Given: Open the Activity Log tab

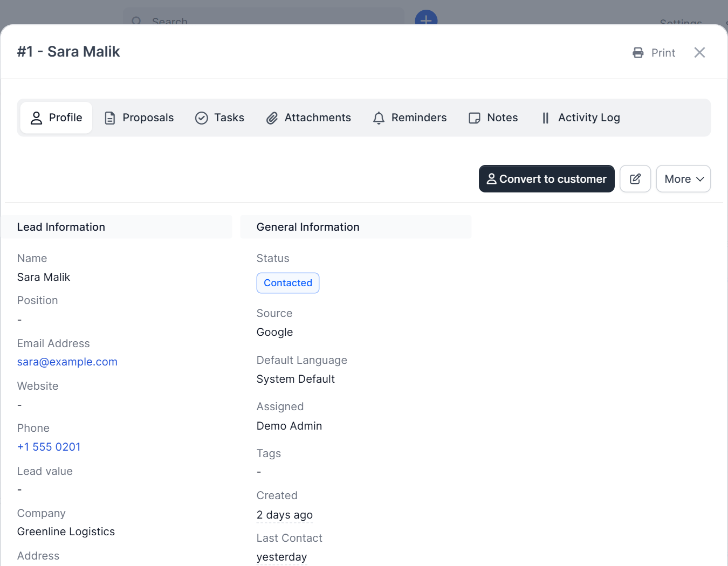Looking at the screenshot, I should (580, 118).
